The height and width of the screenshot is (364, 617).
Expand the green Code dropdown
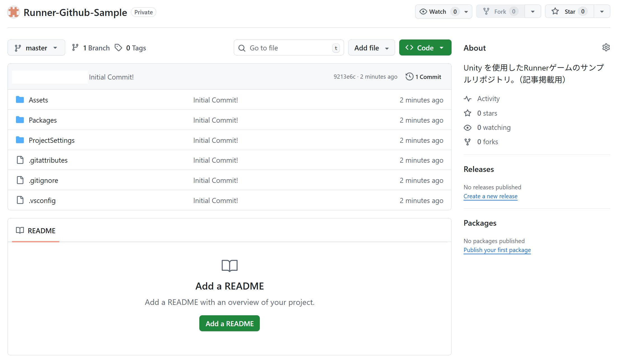[x=425, y=48]
